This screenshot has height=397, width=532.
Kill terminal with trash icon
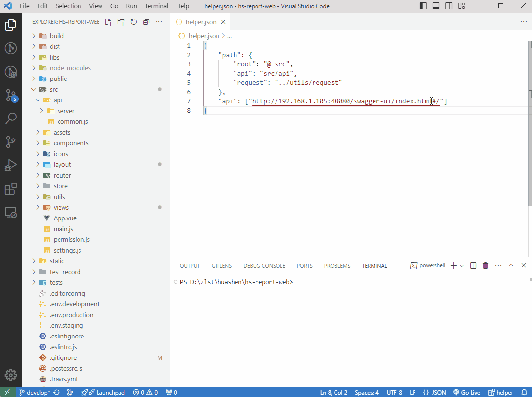(486, 266)
